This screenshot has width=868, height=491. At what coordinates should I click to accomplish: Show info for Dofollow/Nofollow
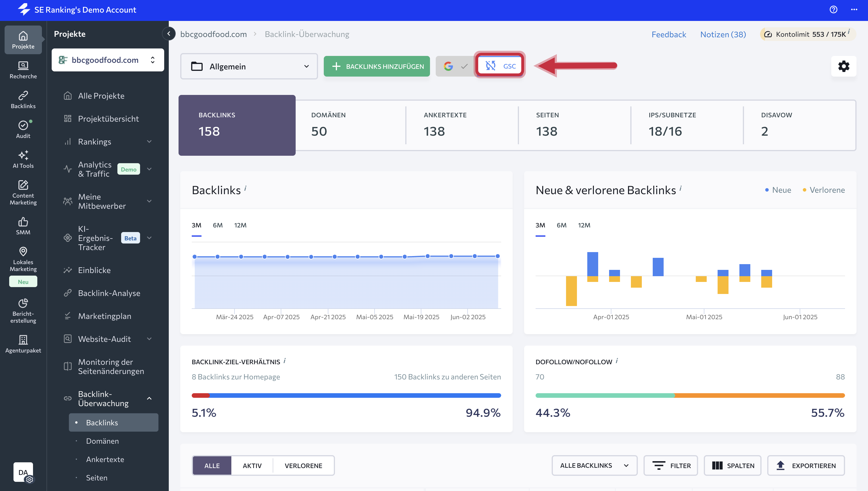617,361
